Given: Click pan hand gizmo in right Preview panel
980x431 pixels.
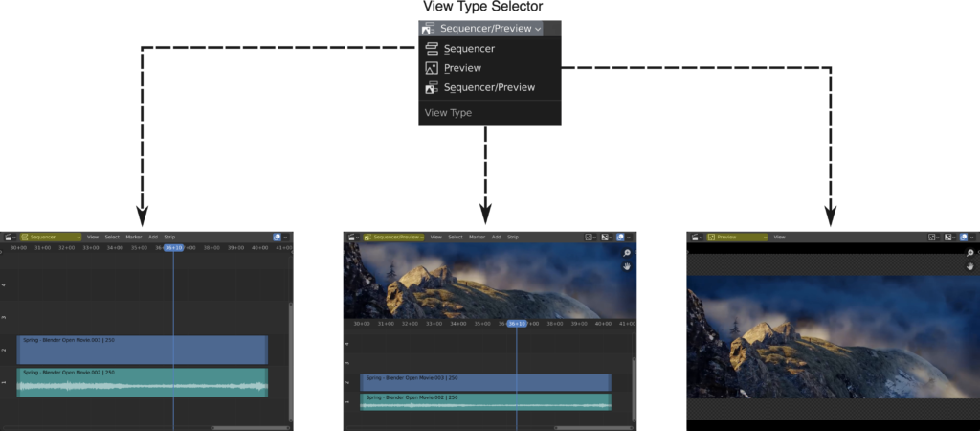Looking at the screenshot, I should tap(970, 266).
